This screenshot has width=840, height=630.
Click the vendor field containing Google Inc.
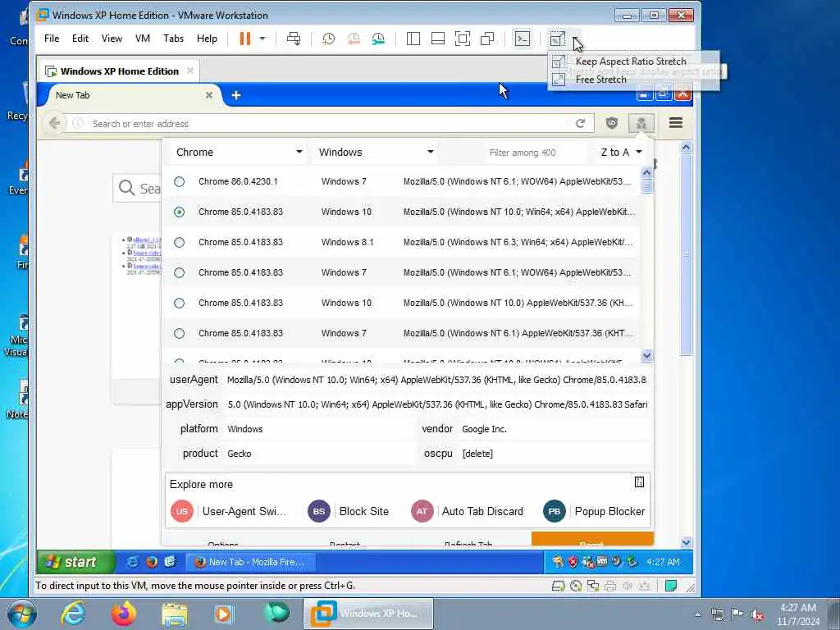[x=554, y=429]
